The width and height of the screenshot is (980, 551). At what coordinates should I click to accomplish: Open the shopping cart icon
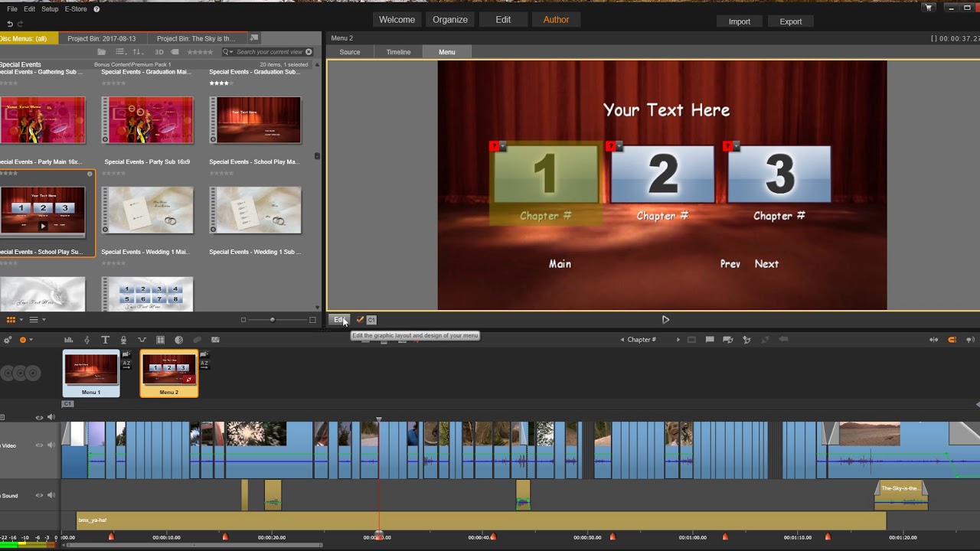(929, 8)
